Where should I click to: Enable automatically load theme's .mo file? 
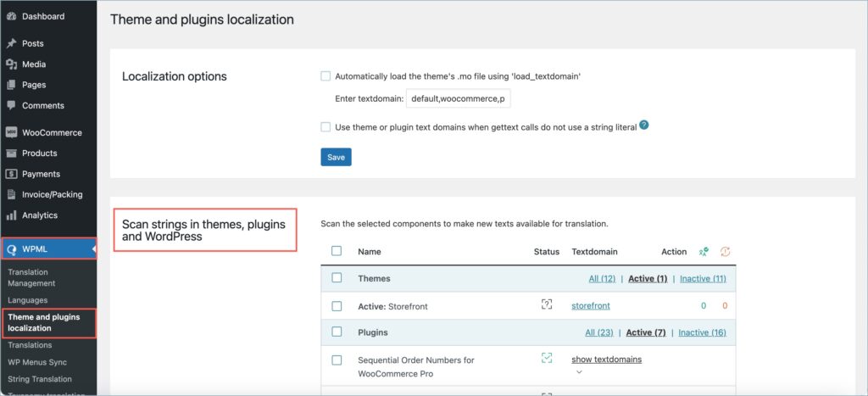[325, 76]
